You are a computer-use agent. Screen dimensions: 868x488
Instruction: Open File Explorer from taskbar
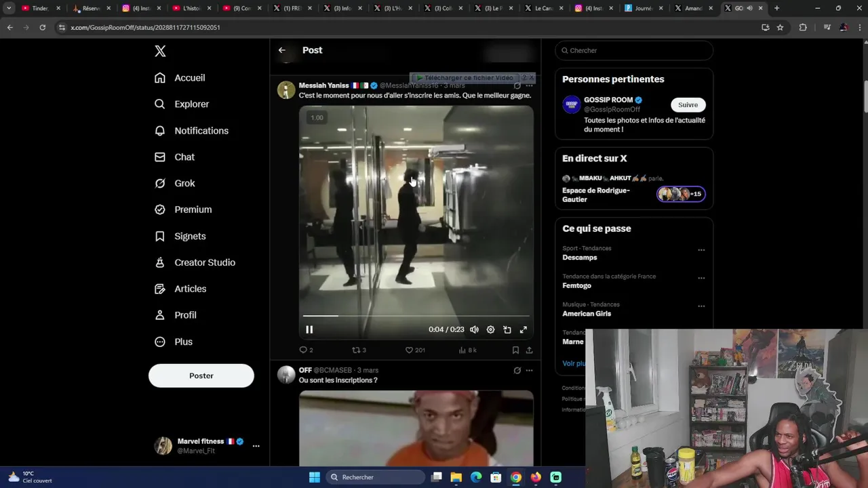coord(456,478)
